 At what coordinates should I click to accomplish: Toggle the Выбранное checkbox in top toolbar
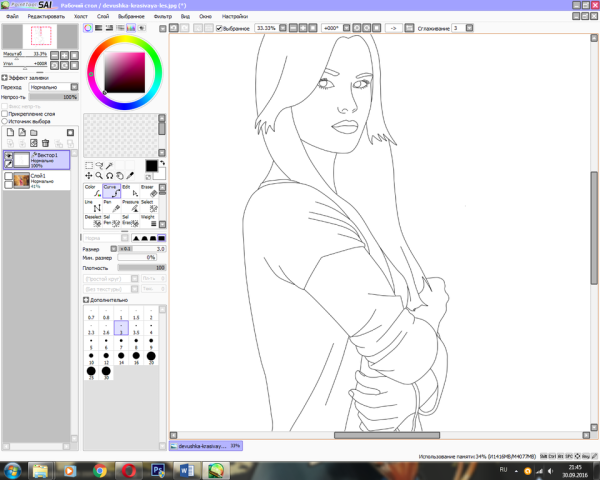[x=219, y=28]
